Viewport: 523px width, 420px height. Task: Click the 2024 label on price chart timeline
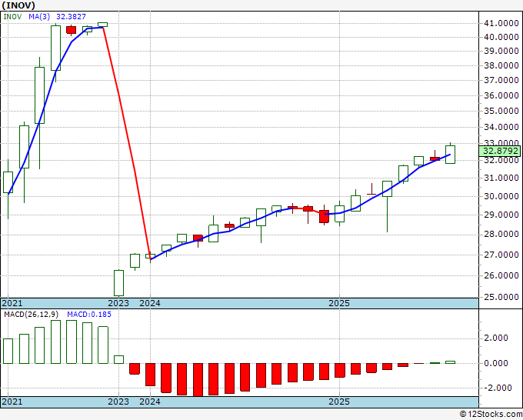150,303
